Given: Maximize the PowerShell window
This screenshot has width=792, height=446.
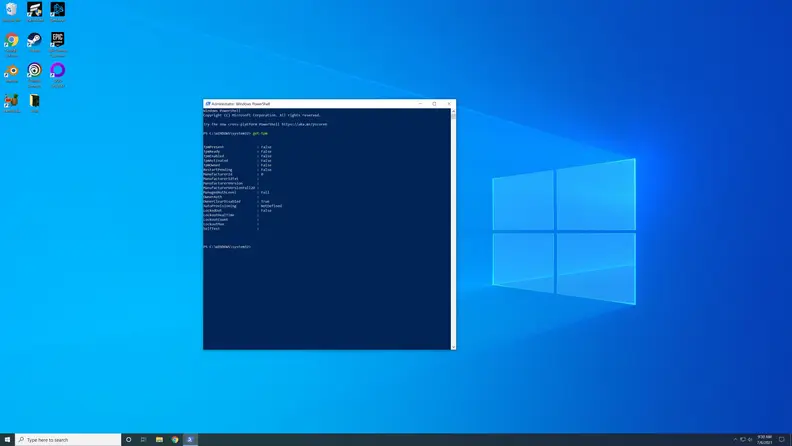Looking at the screenshot, I should tap(434, 104).
